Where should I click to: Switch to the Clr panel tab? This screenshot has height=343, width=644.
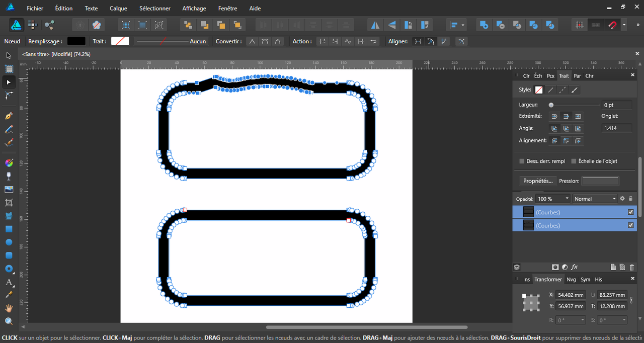526,76
